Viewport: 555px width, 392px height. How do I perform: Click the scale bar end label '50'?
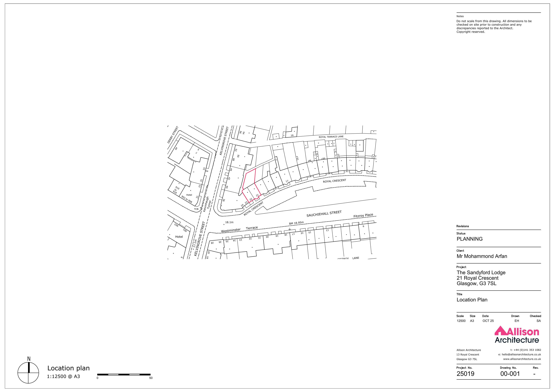click(151, 378)
